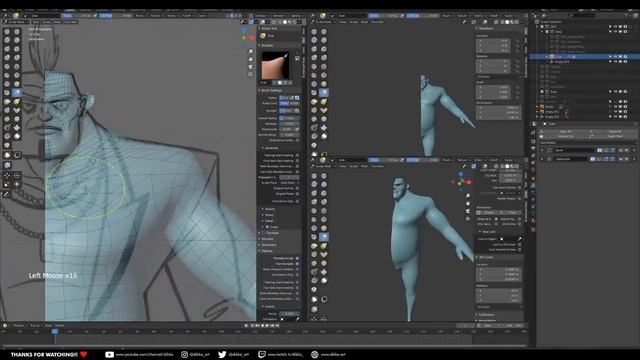
Task: Toggle the Original Normal checkbox
Action: 297,189
